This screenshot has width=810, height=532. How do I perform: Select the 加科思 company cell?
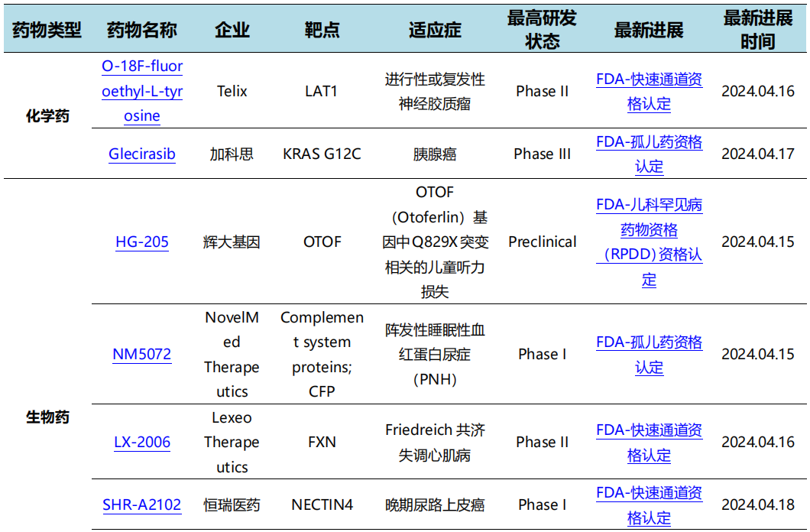coord(232,154)
